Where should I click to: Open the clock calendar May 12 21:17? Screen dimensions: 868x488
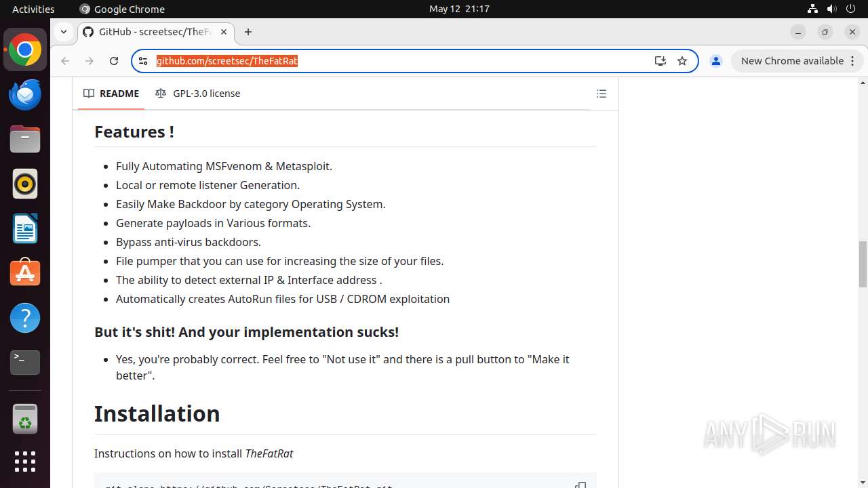click(459, 9)
